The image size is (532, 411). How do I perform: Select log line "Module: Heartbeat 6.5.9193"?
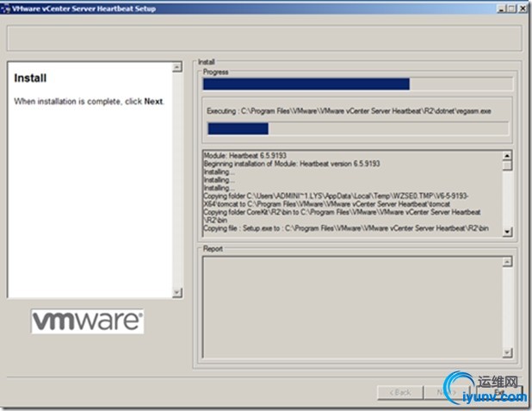(x=245, y=156)
